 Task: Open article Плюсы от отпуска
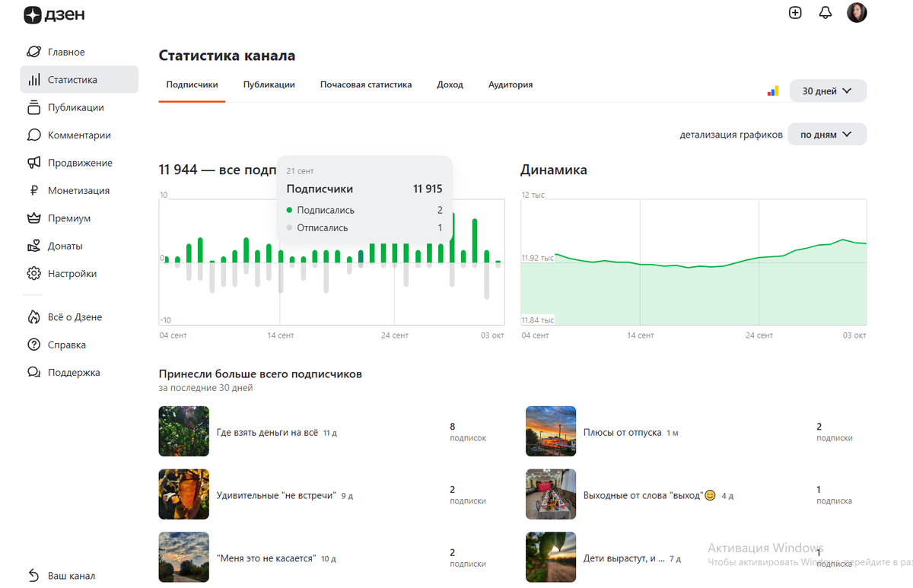pyautogui.click(x=622, y=432)
